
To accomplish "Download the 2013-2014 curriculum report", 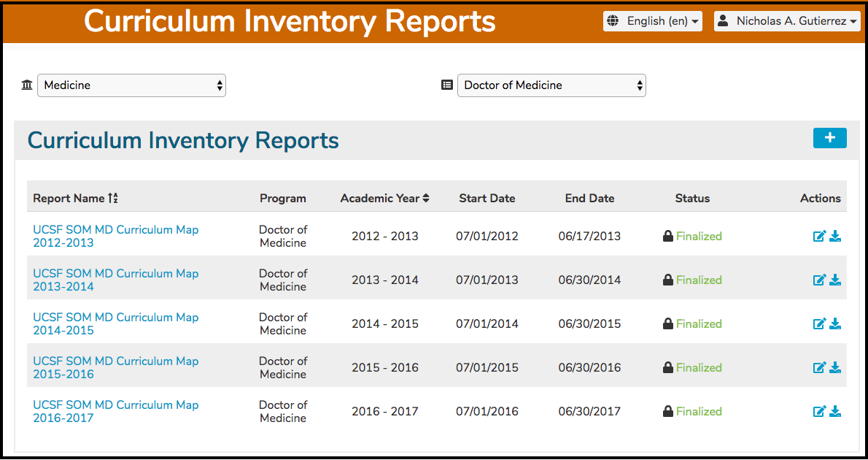I will click(x=835, y=280).
